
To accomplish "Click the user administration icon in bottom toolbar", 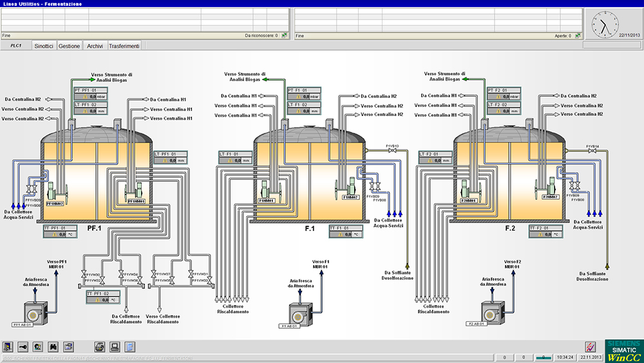I will 38,346.
